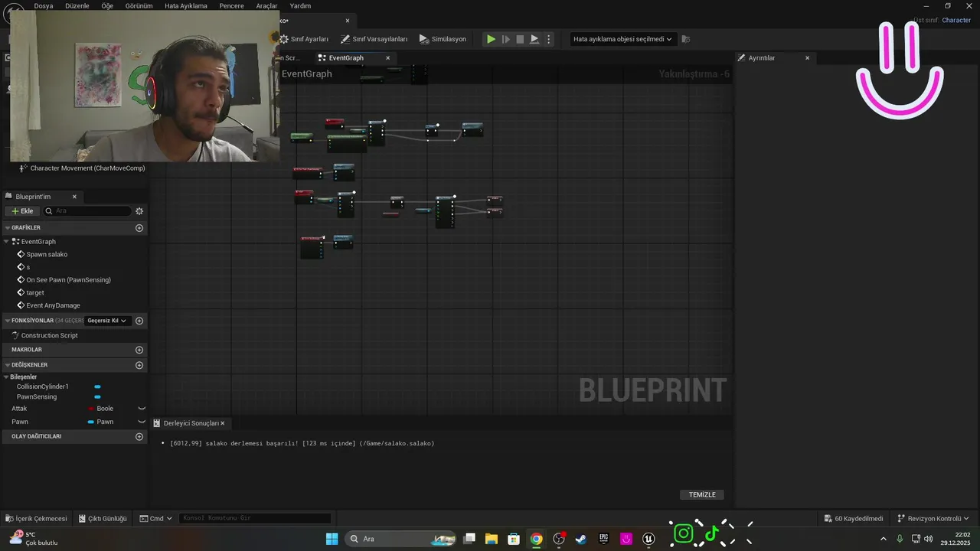Switch to the truncated Scr... tab
The image size is (980, 551).
pyautogui.click(x=292, y=58)
